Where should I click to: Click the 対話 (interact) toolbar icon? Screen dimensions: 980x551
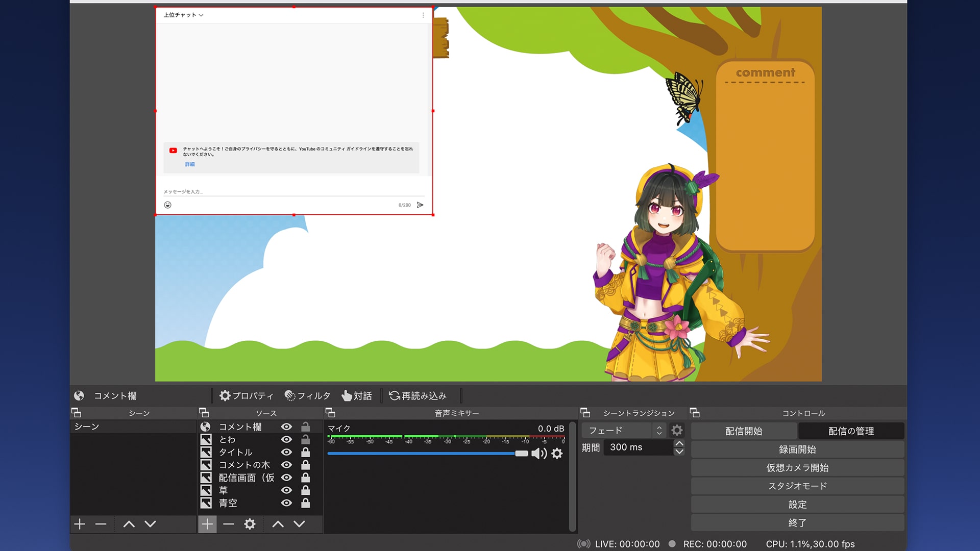357,395
